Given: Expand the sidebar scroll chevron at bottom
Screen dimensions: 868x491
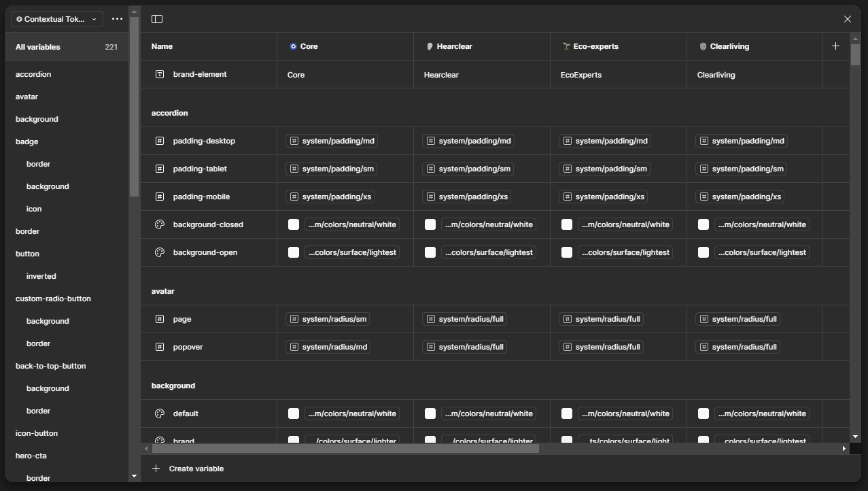Looking at the screenshot, I should (134, 476).
